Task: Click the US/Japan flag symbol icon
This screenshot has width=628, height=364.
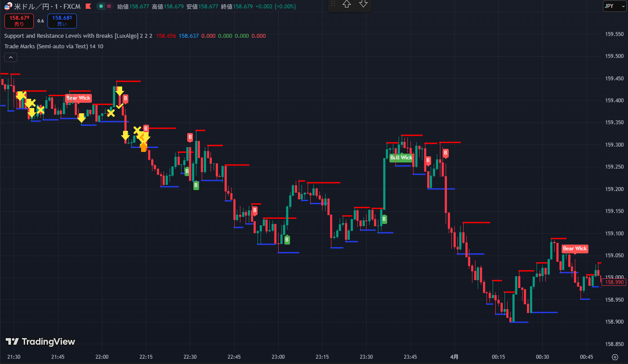Action: click(7, 7)
